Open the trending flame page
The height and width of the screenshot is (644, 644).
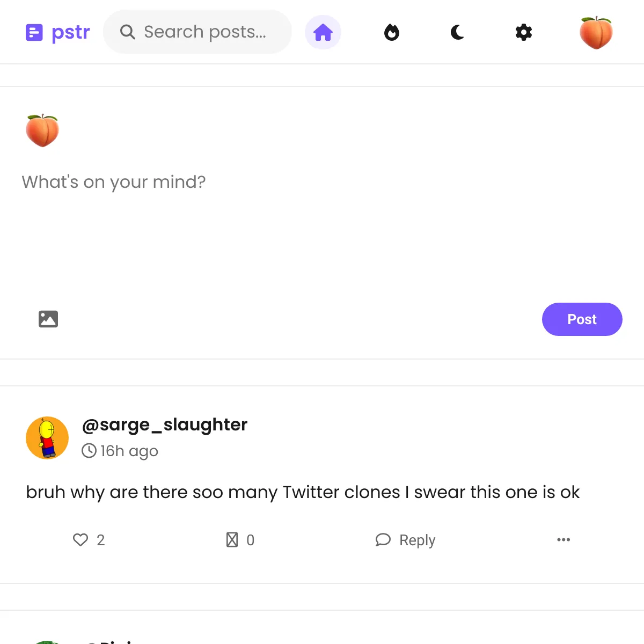(392, 32)
